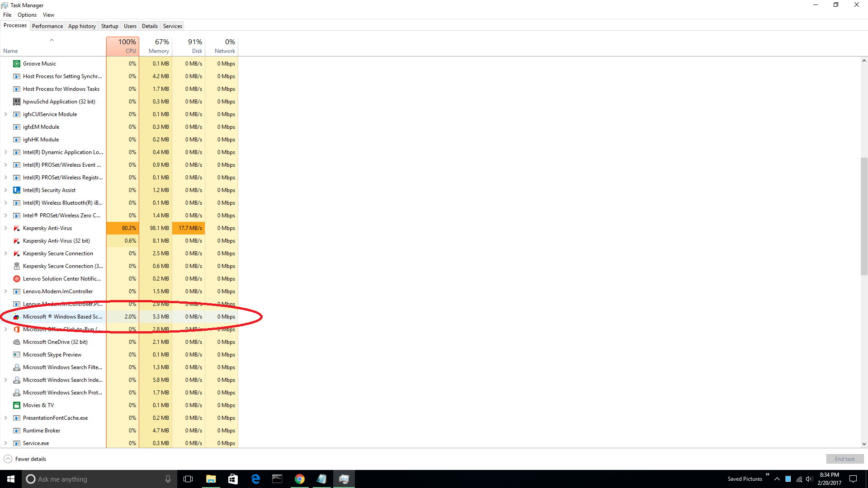Click the Groove Music process icon
The height and width of the screenshot is (488, 868).
17,64
